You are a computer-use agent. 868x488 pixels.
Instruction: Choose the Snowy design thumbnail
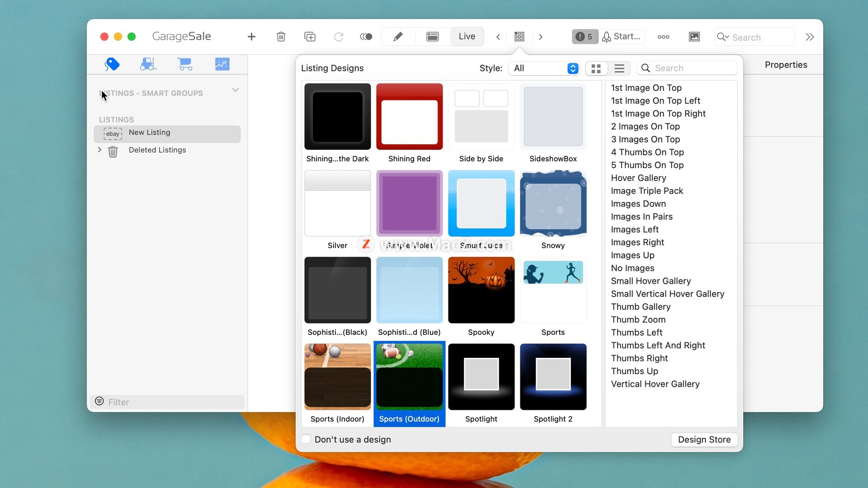tap(553, 203)
